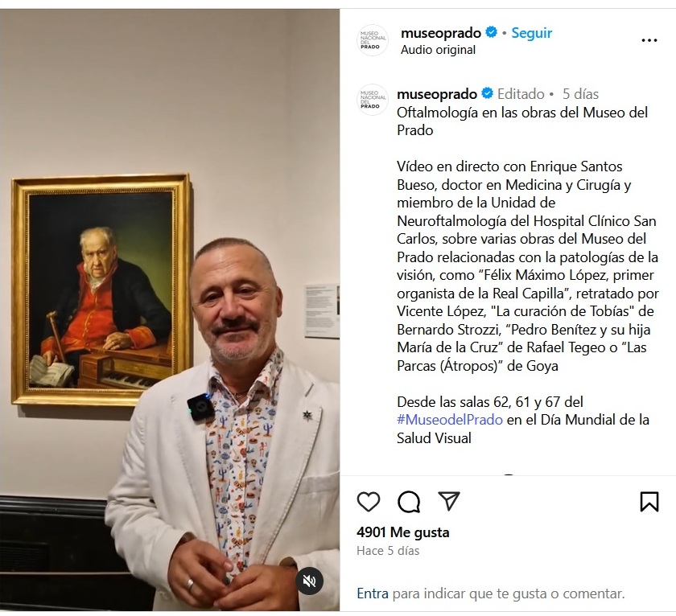676x616 pixels.
Task: Click the 5 días time in the caption header
Action: [580, 94]
